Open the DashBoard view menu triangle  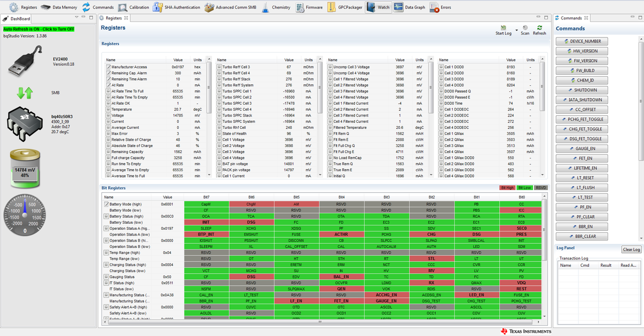pos(76,18)
